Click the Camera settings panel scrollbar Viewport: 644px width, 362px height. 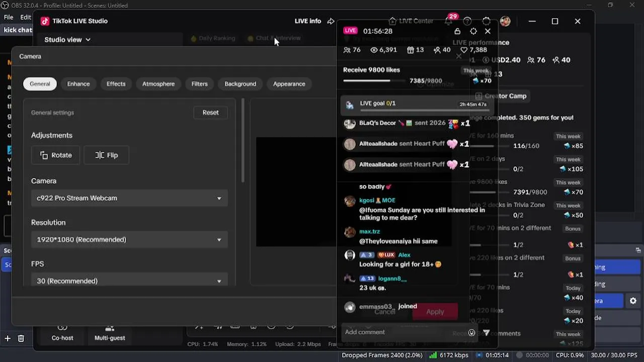click(243, 141)
